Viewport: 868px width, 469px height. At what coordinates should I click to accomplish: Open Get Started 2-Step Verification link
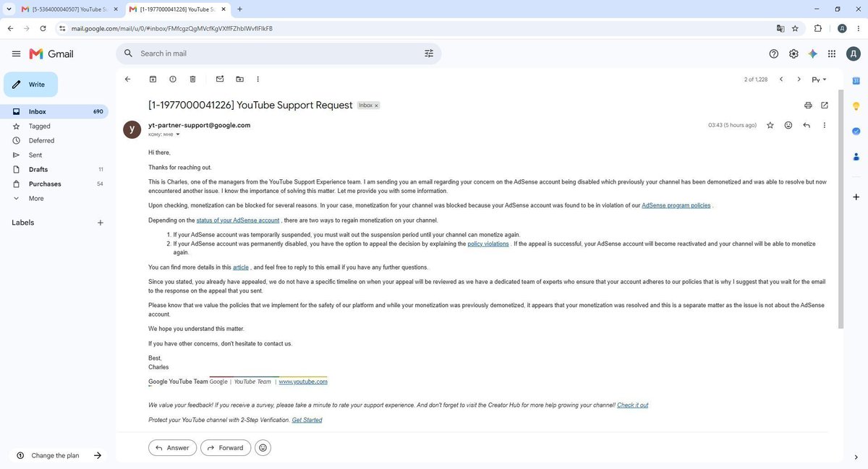click(307, 420)
